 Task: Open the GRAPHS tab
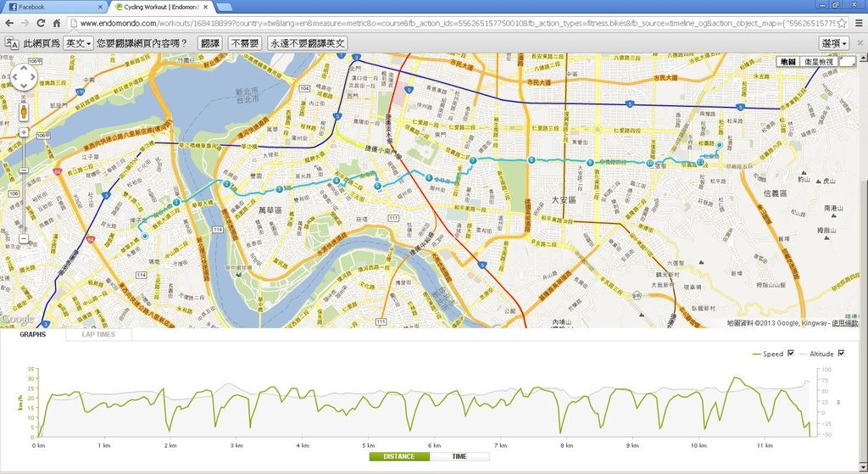coord(33,334)
